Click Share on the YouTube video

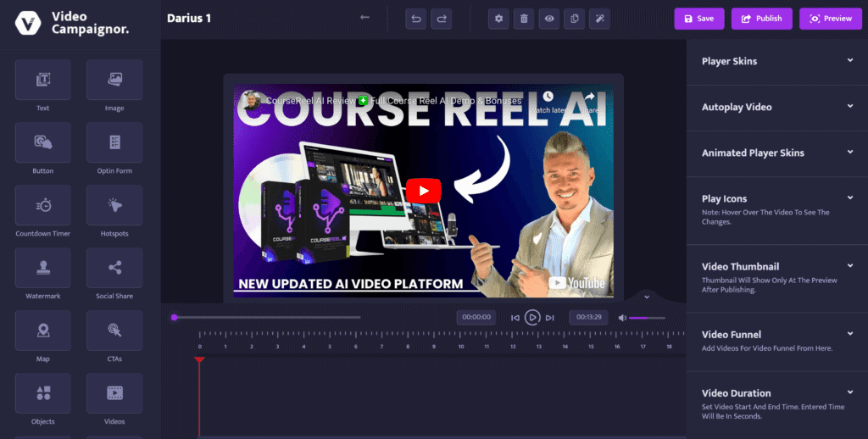coord(590,103)
